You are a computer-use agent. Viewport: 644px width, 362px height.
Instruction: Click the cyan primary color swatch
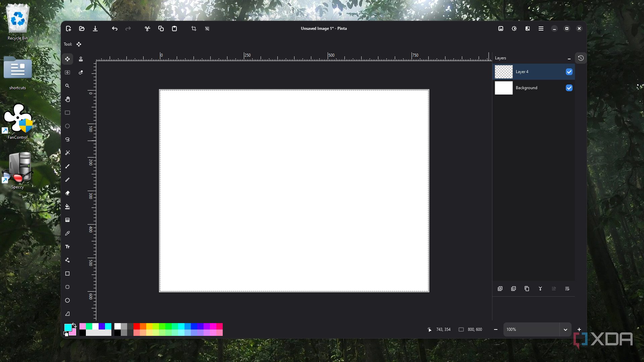(x=68, y=327)
